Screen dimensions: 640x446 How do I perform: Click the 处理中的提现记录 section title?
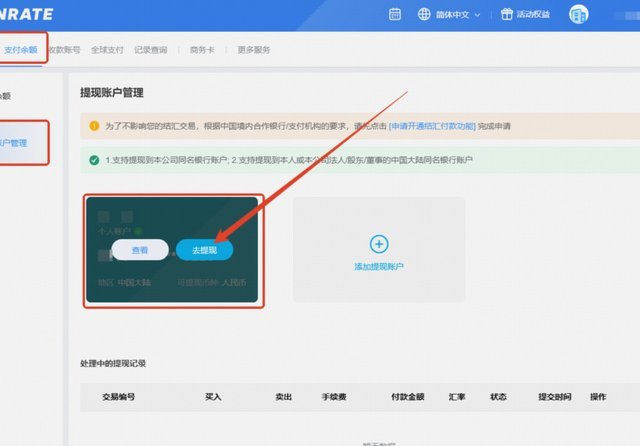[x=113, y=364]
